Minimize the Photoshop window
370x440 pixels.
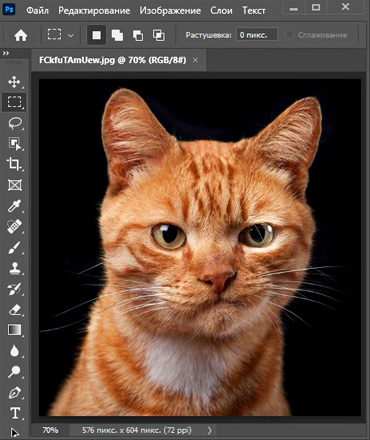point(294,8)
